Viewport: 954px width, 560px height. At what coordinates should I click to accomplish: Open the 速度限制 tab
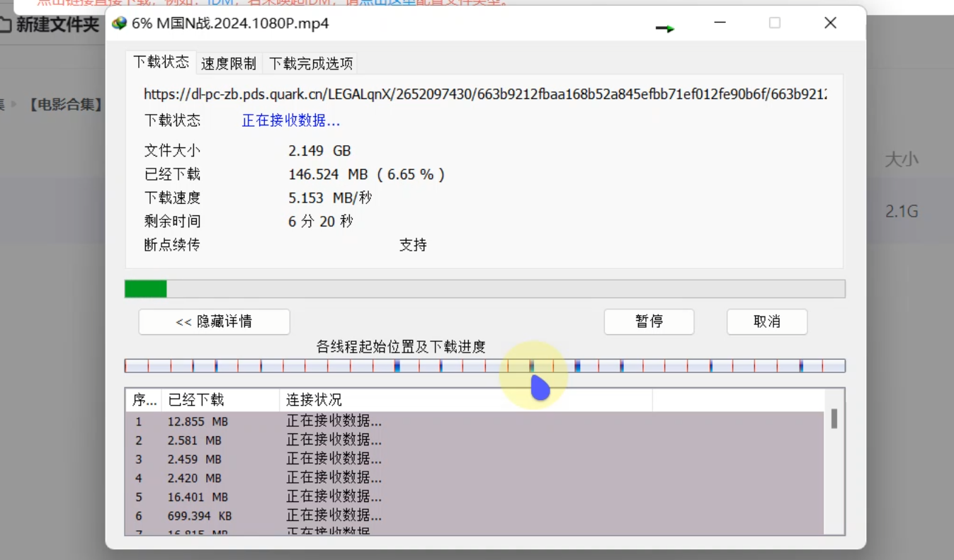pyautogui.click(x=229, y=64)
